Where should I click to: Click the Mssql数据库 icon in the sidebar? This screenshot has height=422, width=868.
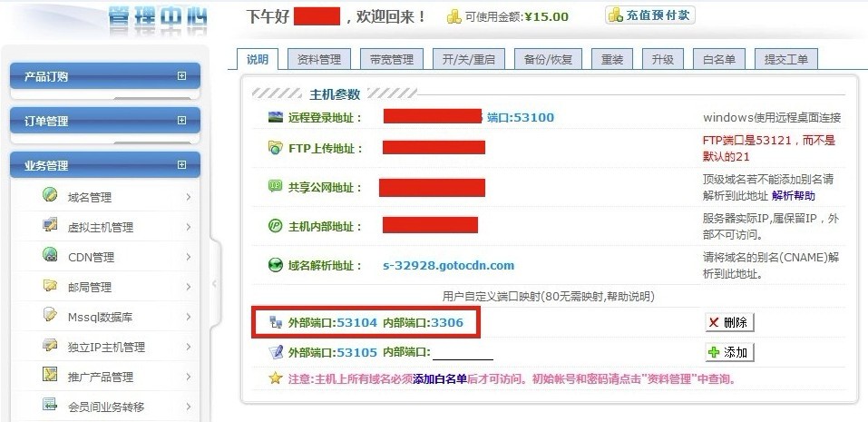tap(50, 315)
